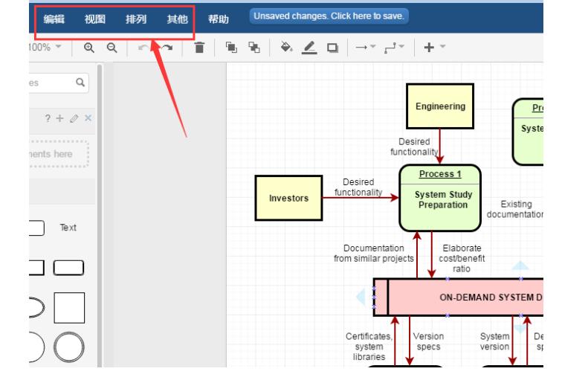
Task: Close the scratchpad with X icon
Action: point(88,118)
